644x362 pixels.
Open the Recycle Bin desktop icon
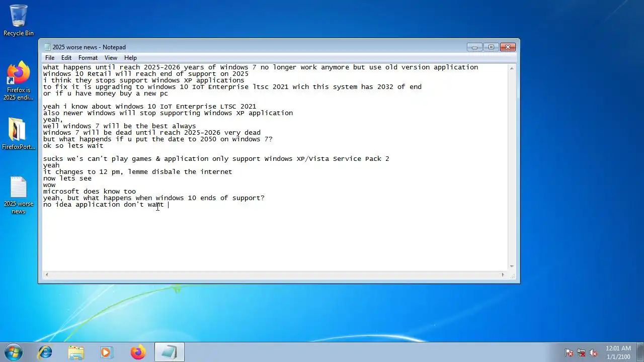point(19,20)
